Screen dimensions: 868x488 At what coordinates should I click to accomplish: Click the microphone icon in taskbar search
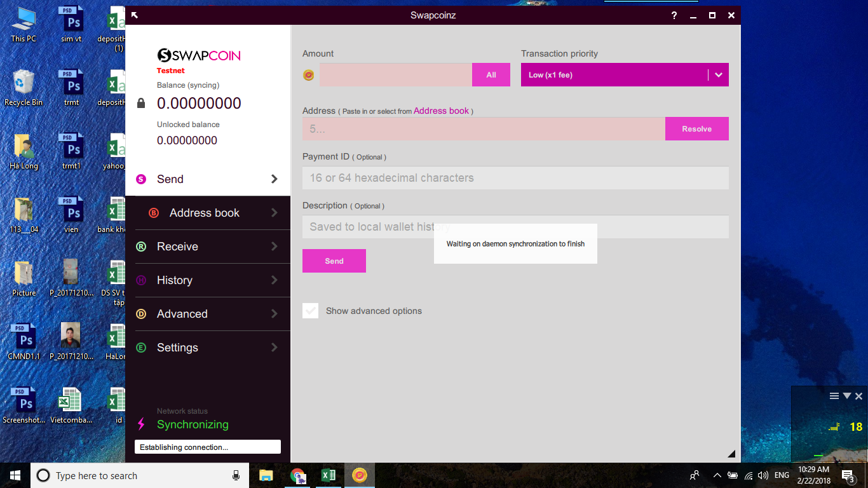(236, 475)
